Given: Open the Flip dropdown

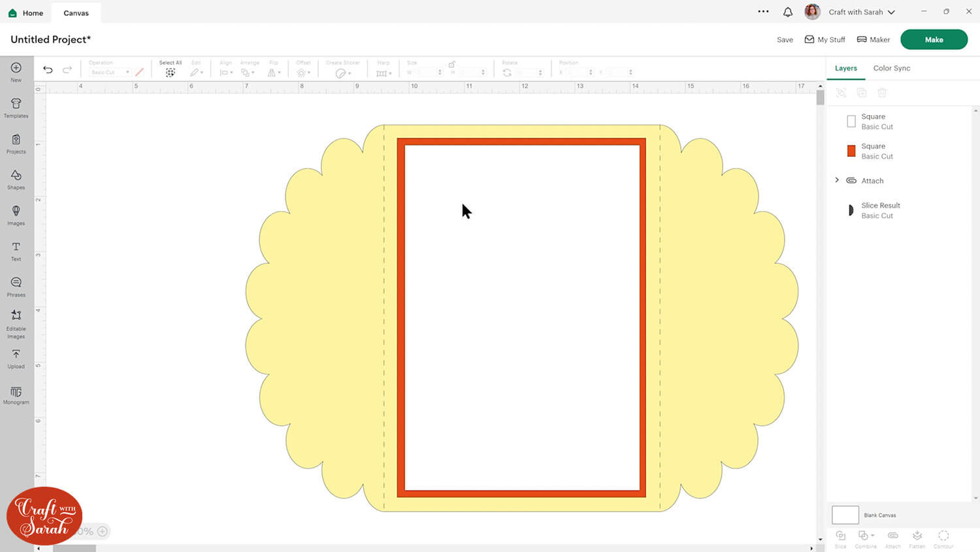Looking at the screenshot, I should 274,73.
